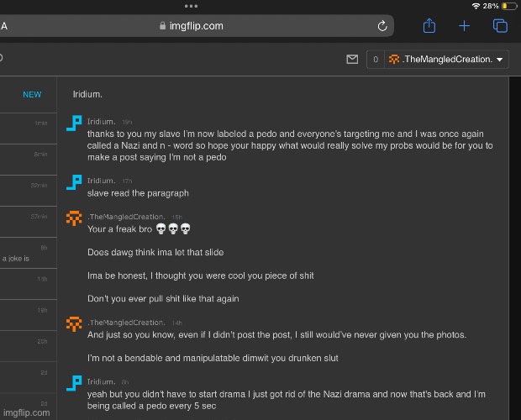
Task: Click the Iridium. conversation header title
Action: (x=87, y=94)
